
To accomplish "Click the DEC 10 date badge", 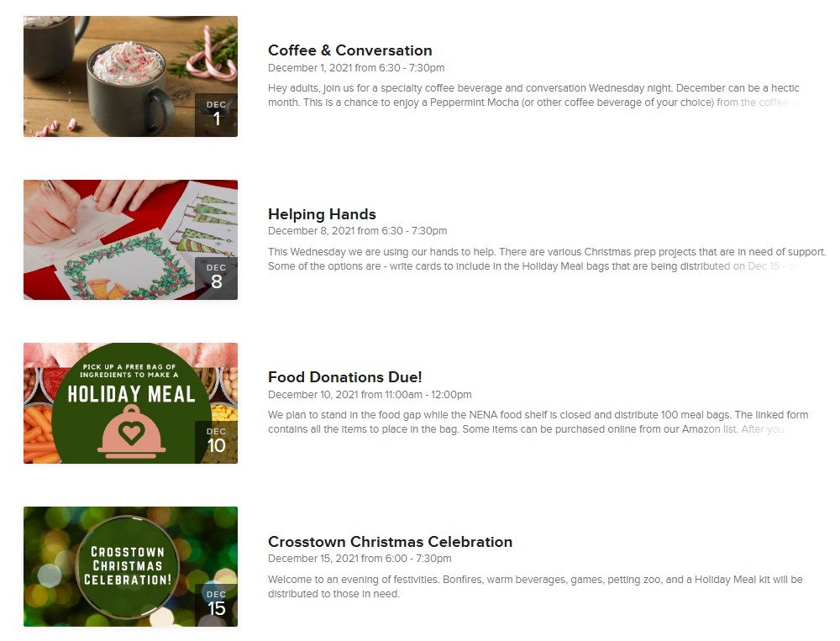I will (x=217, y=442).
